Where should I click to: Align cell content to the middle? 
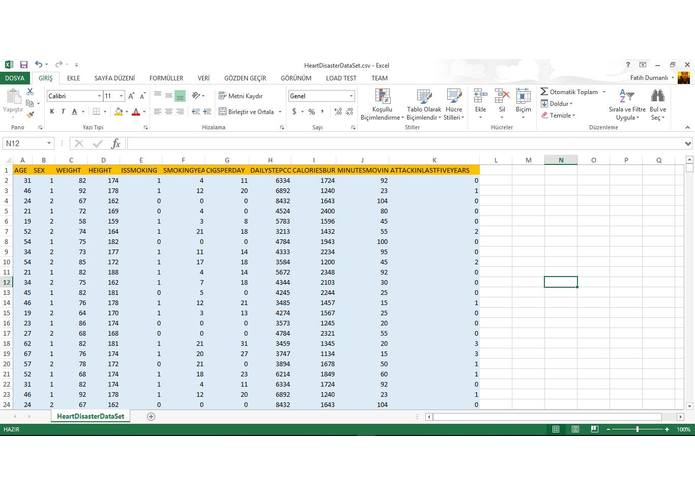click(169, 96)
